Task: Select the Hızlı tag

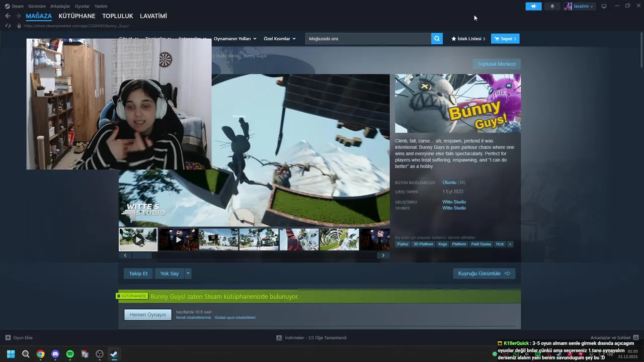Action: 500,244
